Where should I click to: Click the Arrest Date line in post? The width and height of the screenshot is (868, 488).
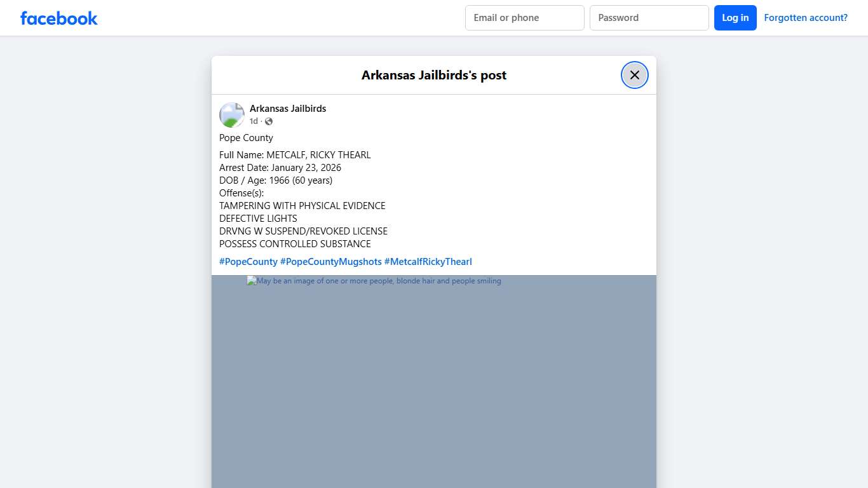tap(280, 168)
